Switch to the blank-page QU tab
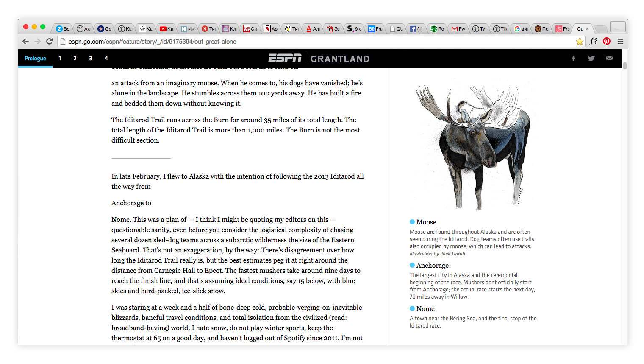644x364 pixels. click(396, 29)
